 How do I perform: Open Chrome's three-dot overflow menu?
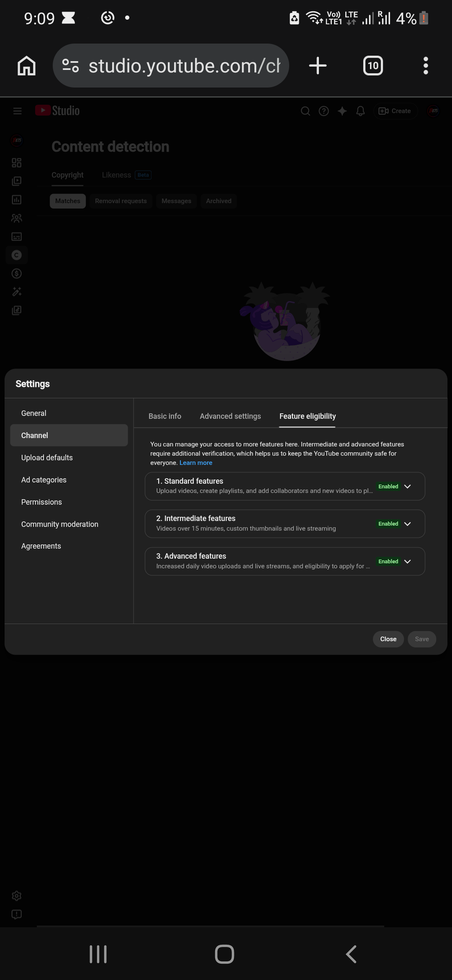[x=426, y=66]
